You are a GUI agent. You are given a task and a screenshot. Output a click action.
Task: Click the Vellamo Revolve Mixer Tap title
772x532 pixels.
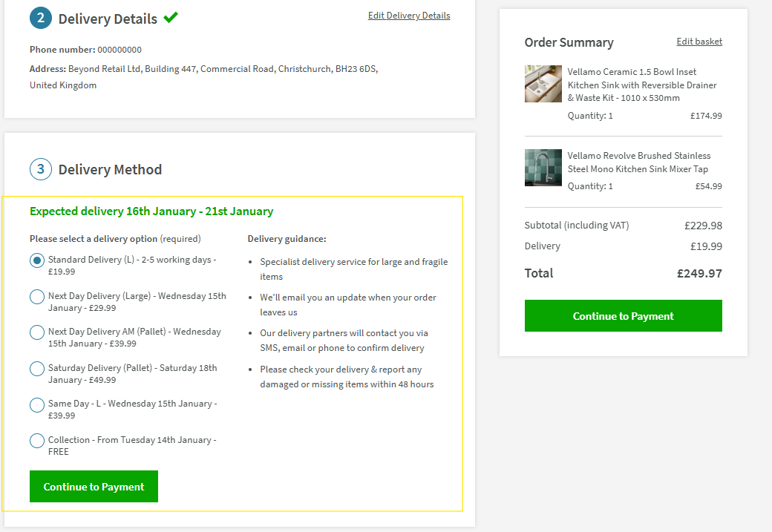point(639,162)
